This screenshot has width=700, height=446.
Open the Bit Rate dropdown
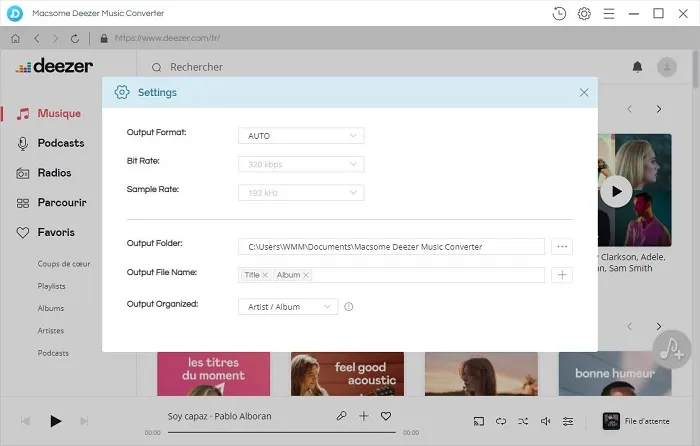click(x=301, y=164)
